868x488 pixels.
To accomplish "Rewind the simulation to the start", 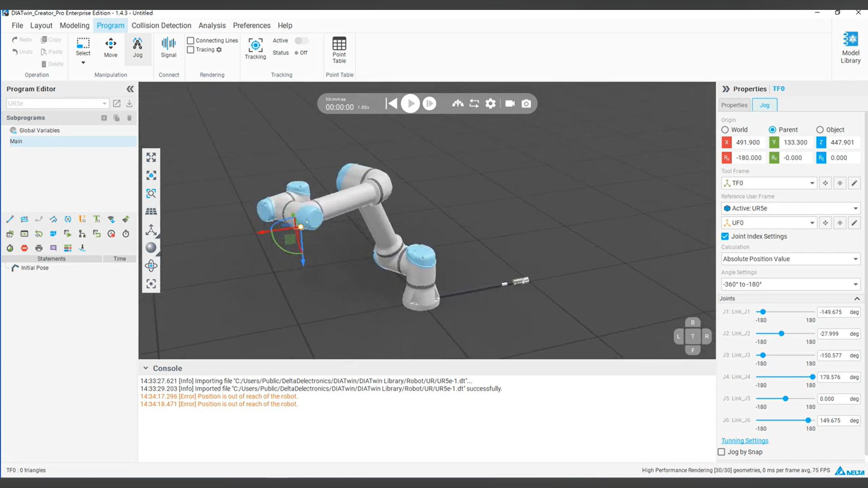I will 392,103.
